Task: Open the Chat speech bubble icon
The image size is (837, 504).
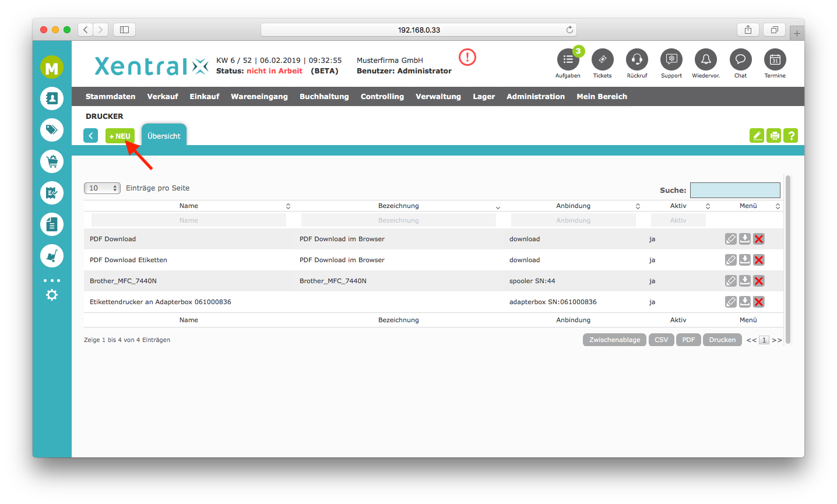Action: [740, 59]
